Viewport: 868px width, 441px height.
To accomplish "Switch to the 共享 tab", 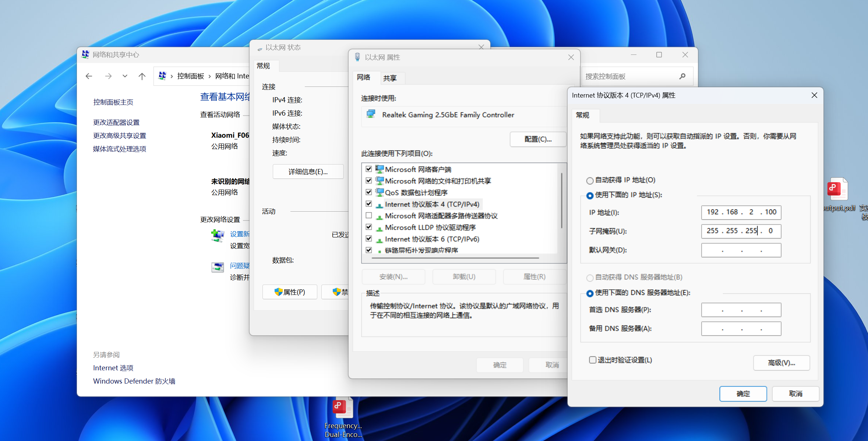I will pyautogui.click(x=390, y=78).
